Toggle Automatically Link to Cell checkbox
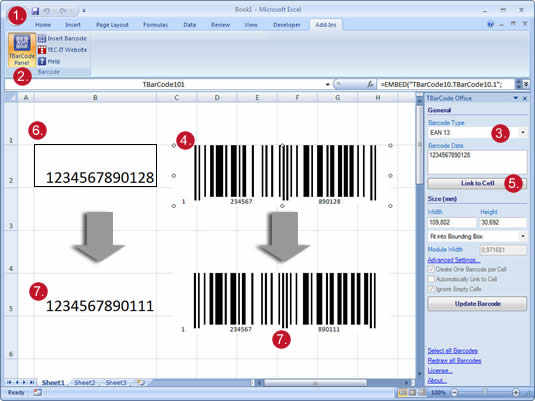Screen dimensions: 535x401 [431, 279]
